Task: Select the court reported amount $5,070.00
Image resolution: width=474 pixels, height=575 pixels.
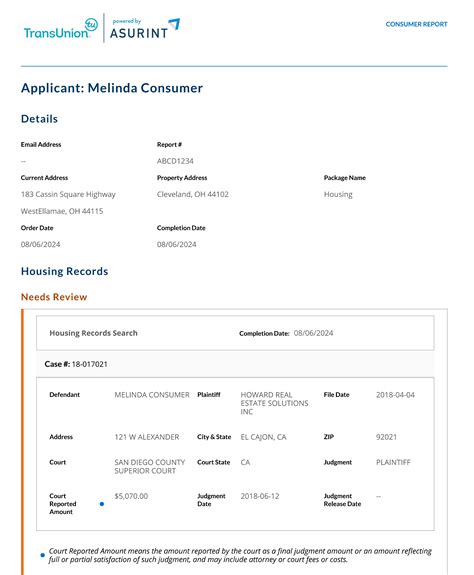Action: point(131,496)
